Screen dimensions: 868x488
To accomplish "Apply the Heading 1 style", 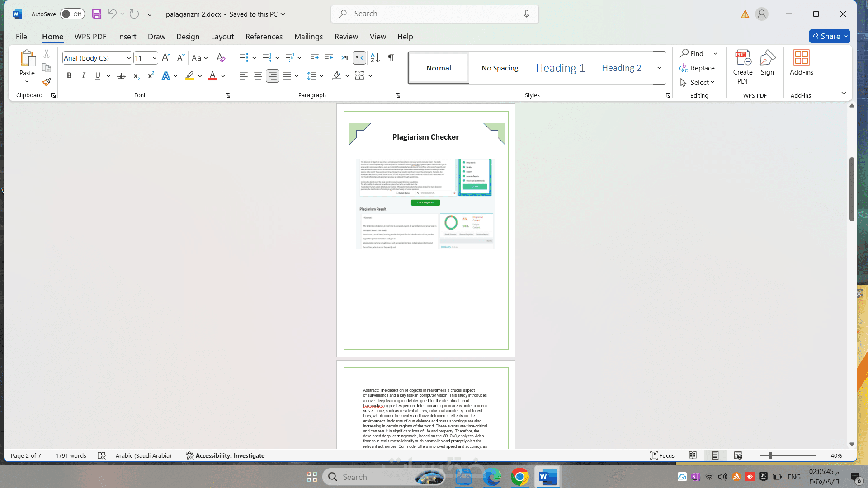I will pos(560,68).
